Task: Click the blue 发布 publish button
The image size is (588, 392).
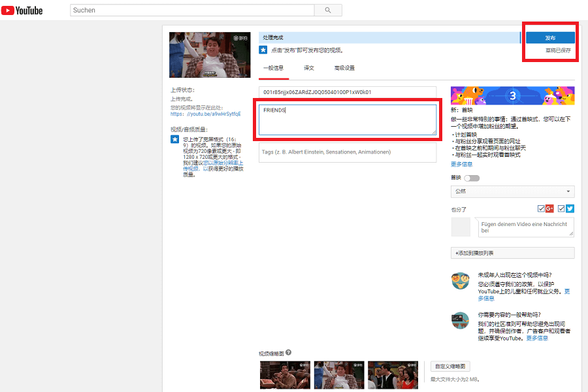Action: (x=550, y=38)
